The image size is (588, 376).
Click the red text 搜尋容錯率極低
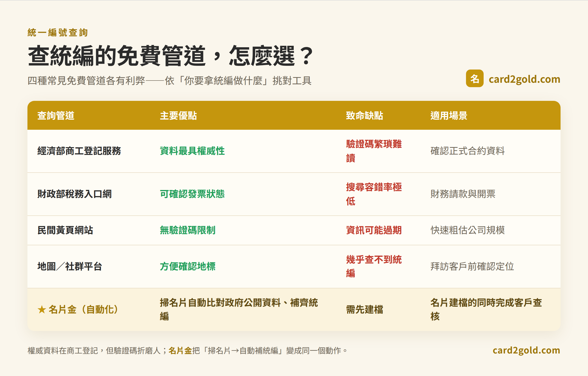(x=374, y=194)
